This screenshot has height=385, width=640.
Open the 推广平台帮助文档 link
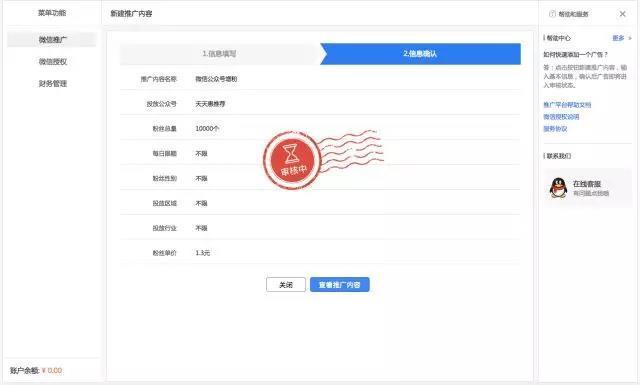[x=567, y=105]
